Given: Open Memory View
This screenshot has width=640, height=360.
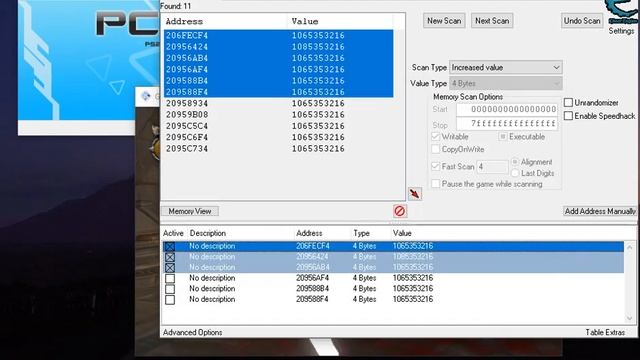Looking at the screenshot, I should (x=190, y=211).
